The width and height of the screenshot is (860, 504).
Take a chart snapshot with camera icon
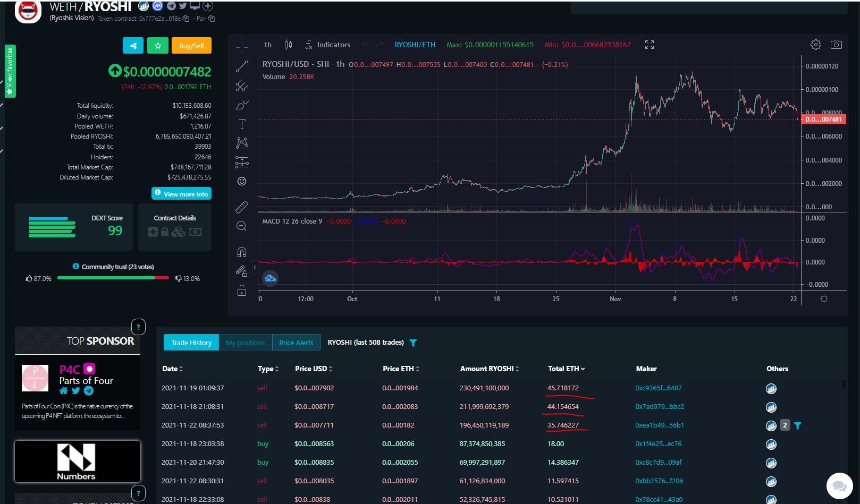pos(836,45)
